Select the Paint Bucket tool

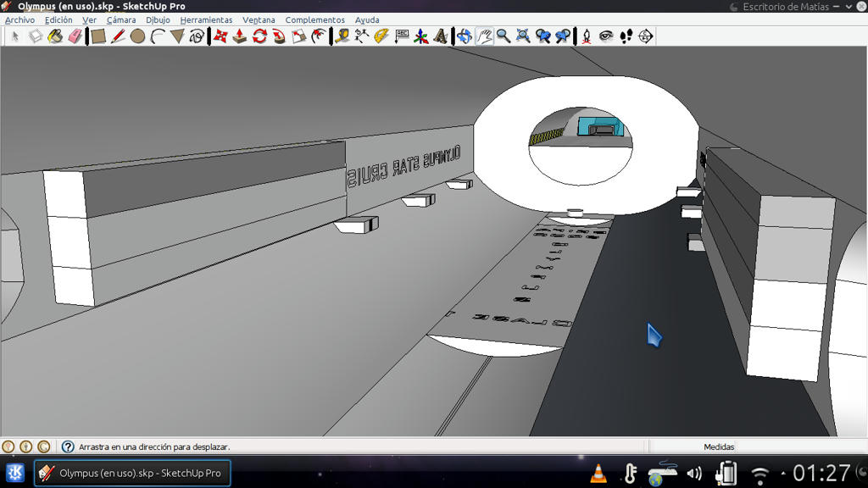click(x=55, y=36)
